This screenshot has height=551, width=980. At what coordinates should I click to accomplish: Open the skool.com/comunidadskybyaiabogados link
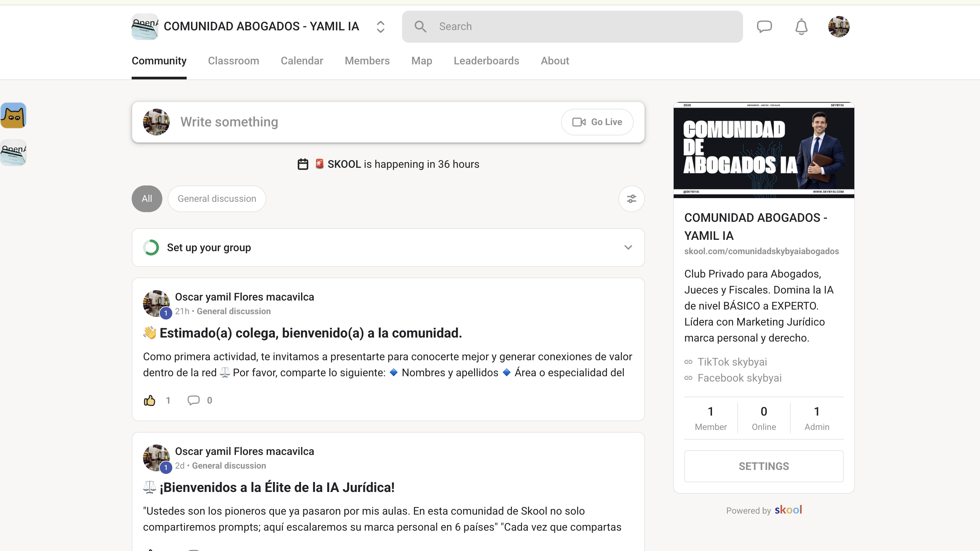761,251
